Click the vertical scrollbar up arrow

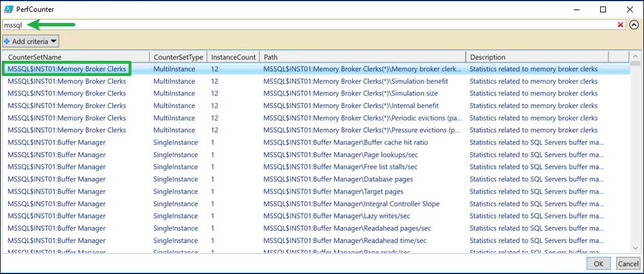click(636, 56)
